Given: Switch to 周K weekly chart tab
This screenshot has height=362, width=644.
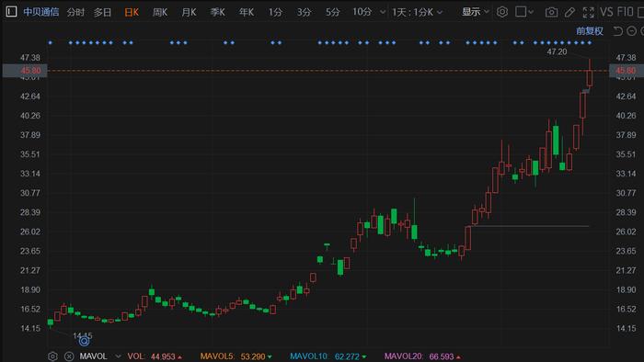Looking at the screenshot, I should pyautogui.click(x=160, y=12).
